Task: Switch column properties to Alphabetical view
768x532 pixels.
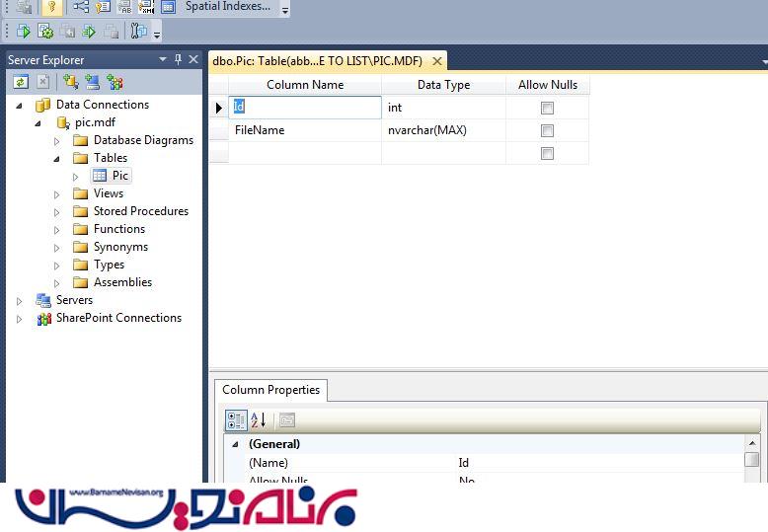Action: point(258,420)
